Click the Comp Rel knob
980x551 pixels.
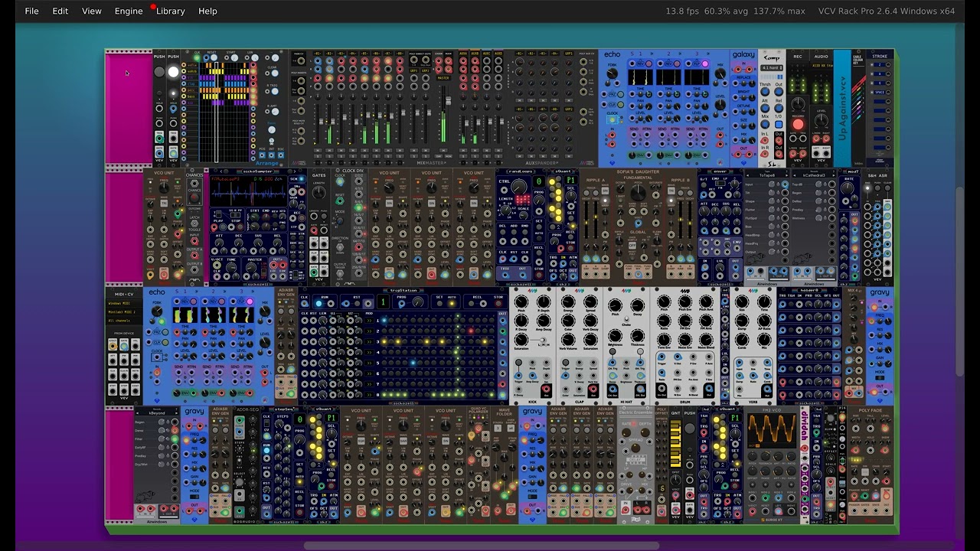779,108
